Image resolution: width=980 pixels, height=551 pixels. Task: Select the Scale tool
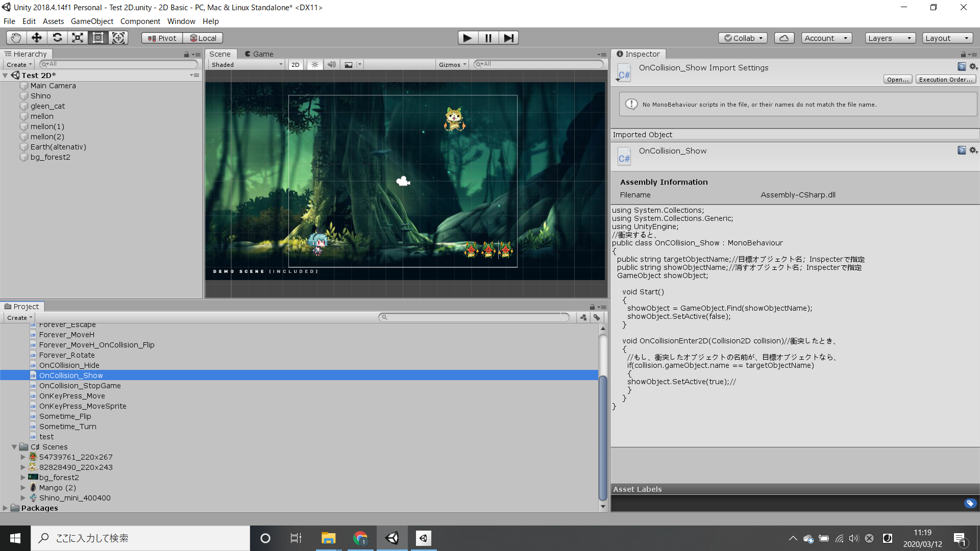tap(78, 38)
